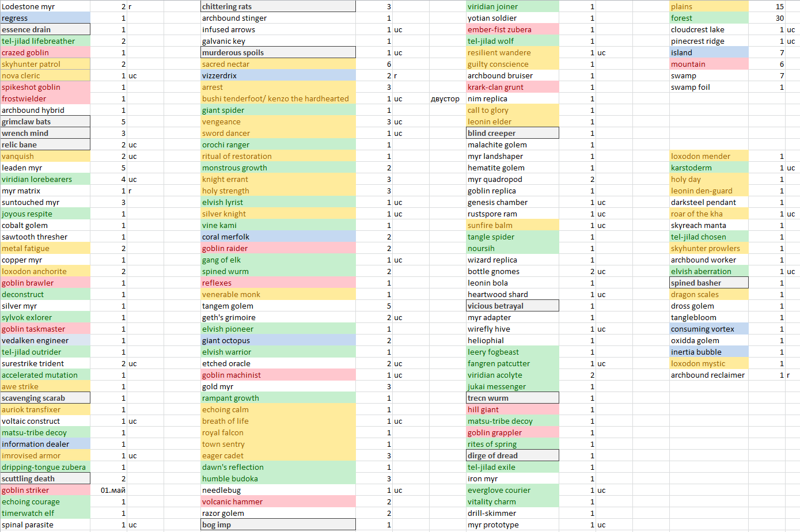Select the 'plains' land cell

point(709,6)
